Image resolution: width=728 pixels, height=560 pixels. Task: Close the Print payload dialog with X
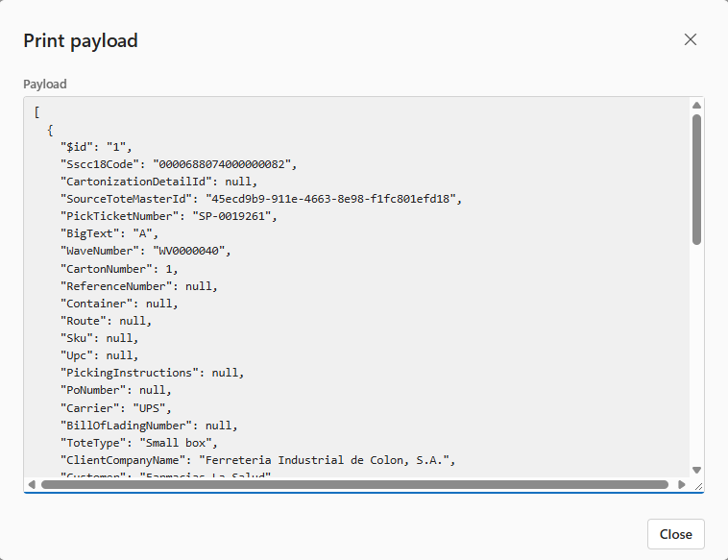pos(691,40)
